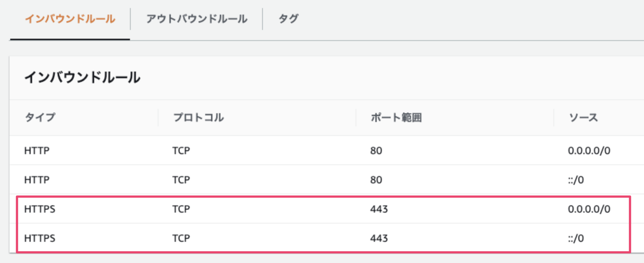This screenshot has width=644, height=263.
Task: Click 0.0.0.0/0 source for port 443
Action: coord(589,209)
